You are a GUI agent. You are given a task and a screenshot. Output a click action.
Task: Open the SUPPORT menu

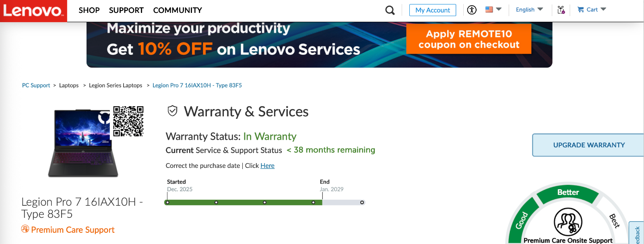pos(126,10)
